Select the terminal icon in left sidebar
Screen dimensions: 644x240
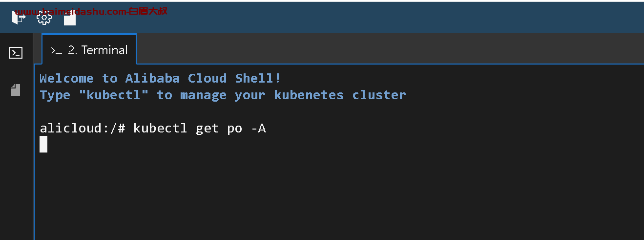click(x=16, y=53)
